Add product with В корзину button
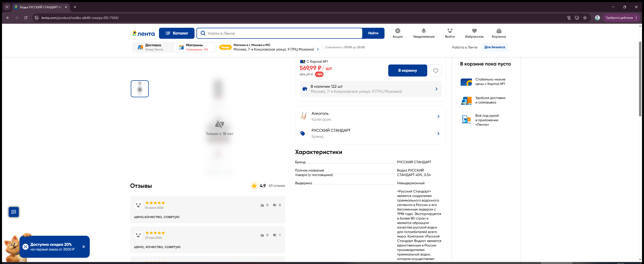The width and height of the screenshot is (644, 264). coord(407,70)
